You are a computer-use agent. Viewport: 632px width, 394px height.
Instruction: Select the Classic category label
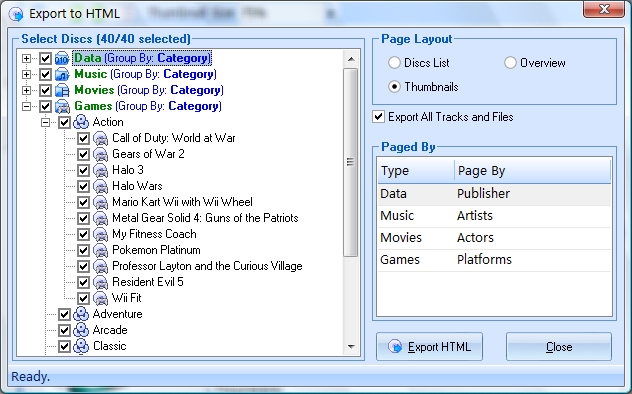[110, 346]
